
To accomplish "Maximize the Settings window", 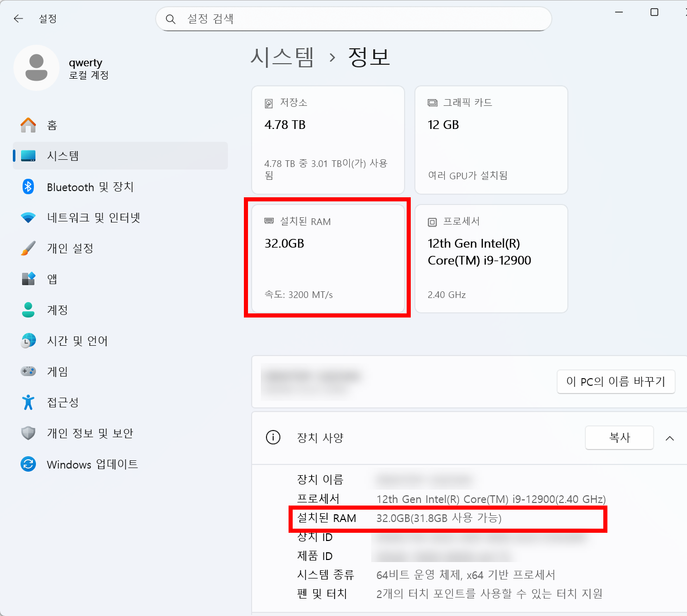I will pos(654,12).
